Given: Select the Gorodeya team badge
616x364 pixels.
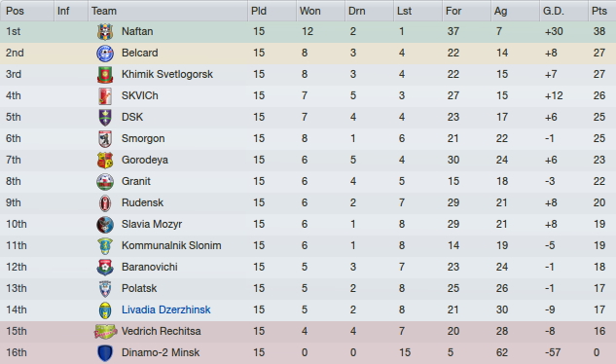Looking at the screenshot, I should [105, 160].
